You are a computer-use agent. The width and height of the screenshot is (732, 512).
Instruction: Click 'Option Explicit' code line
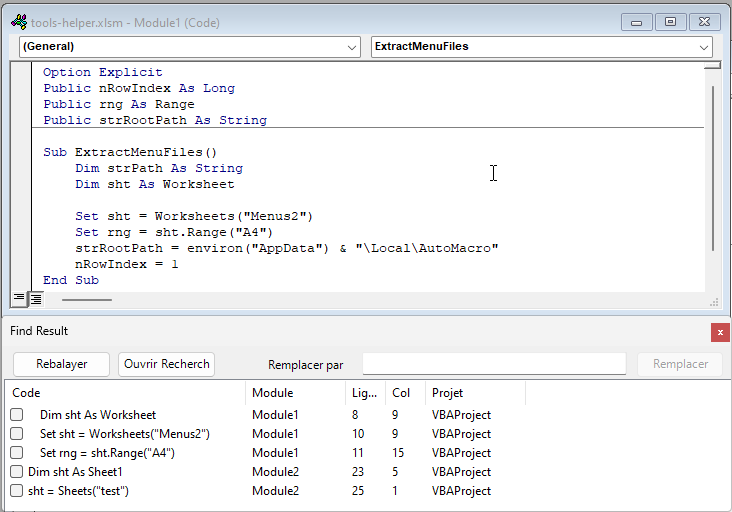coord(103,72)
